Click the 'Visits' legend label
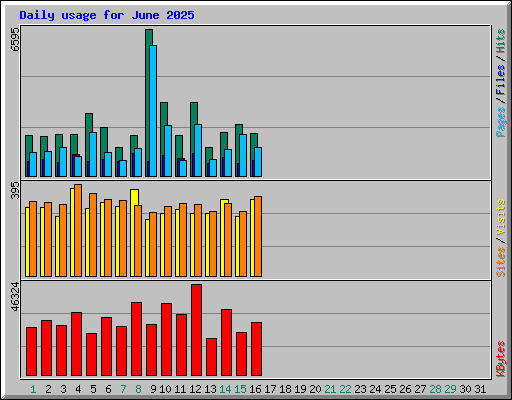 click(500, 217)
